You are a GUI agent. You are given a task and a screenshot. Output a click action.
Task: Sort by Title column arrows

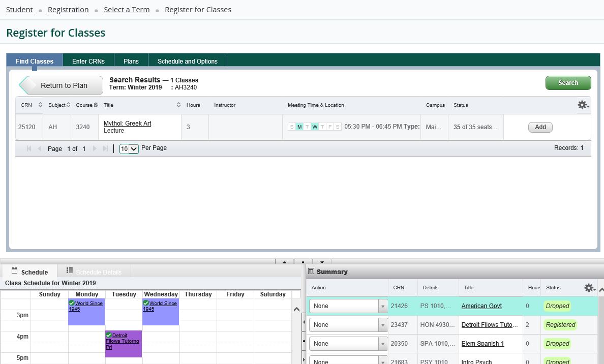click(178, 105)
